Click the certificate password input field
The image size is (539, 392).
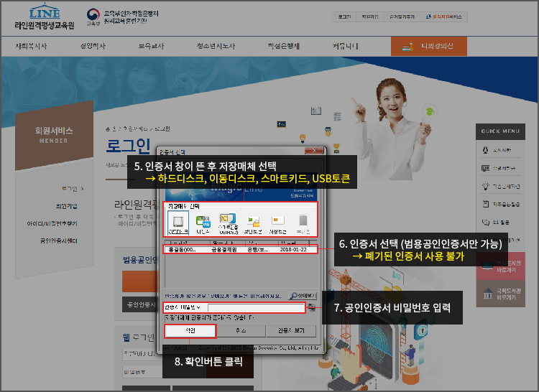(x=255, y=308)
